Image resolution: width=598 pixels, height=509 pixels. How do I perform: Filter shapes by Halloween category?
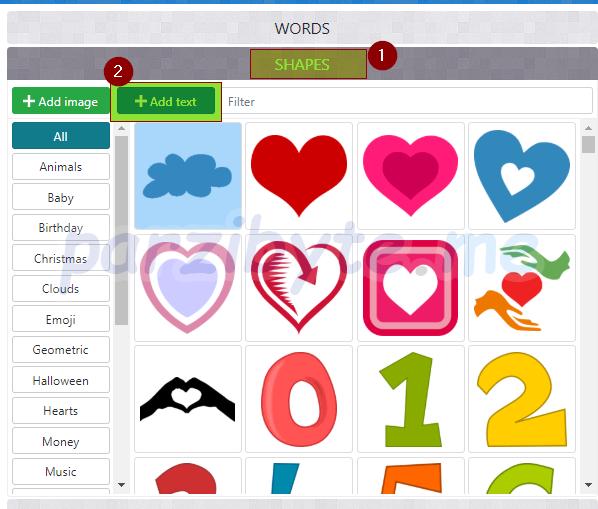[61, 380]
